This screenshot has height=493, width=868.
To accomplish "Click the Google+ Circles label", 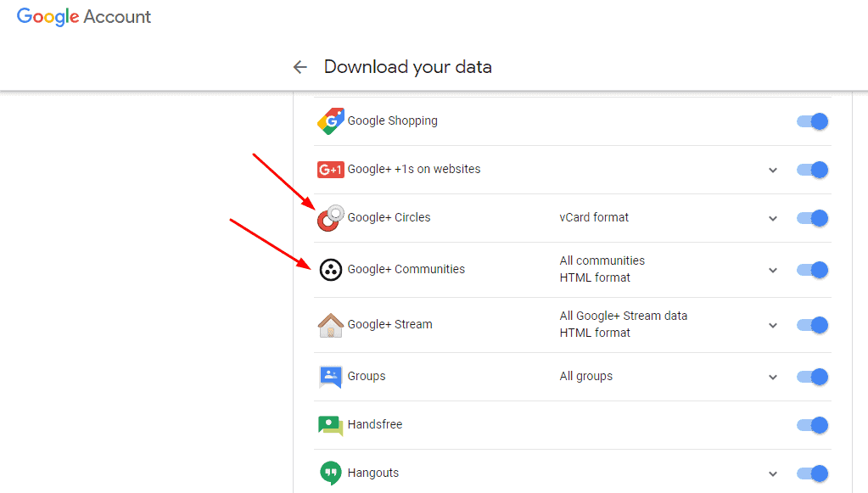I will pyautogui.click(x=389, y=217).
